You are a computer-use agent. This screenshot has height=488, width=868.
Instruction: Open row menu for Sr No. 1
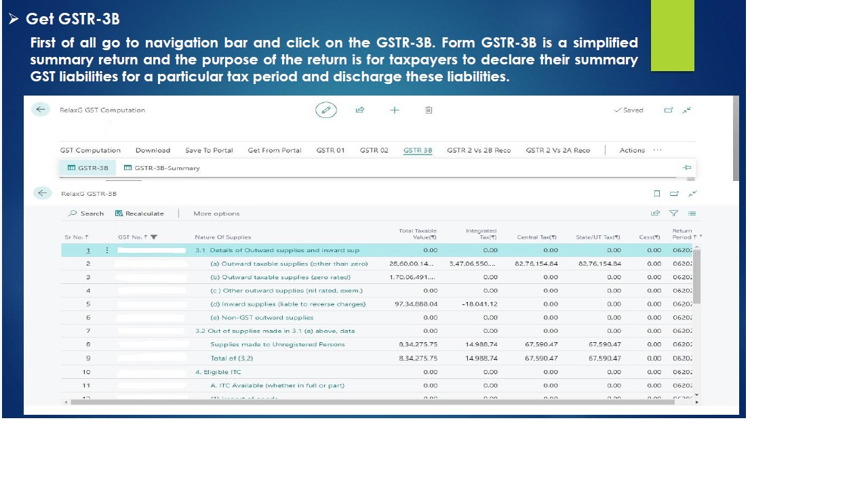(x=106, y=250)
